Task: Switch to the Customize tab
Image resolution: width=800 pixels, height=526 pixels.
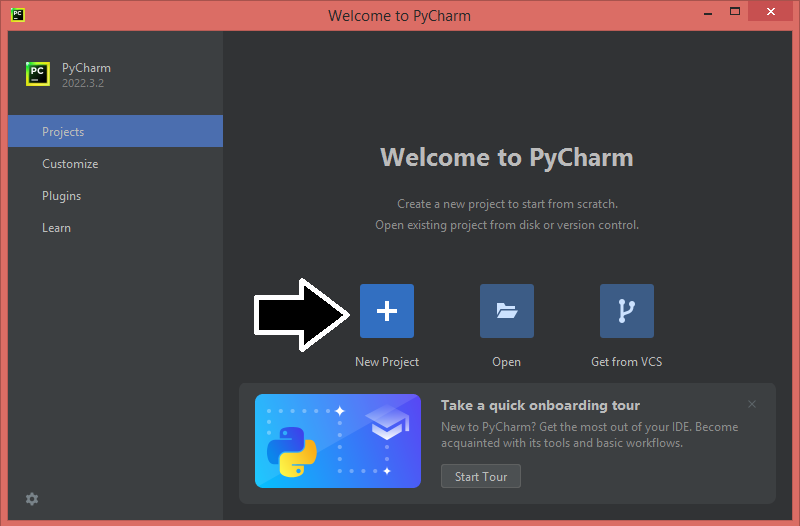Action: coord(115,164)
